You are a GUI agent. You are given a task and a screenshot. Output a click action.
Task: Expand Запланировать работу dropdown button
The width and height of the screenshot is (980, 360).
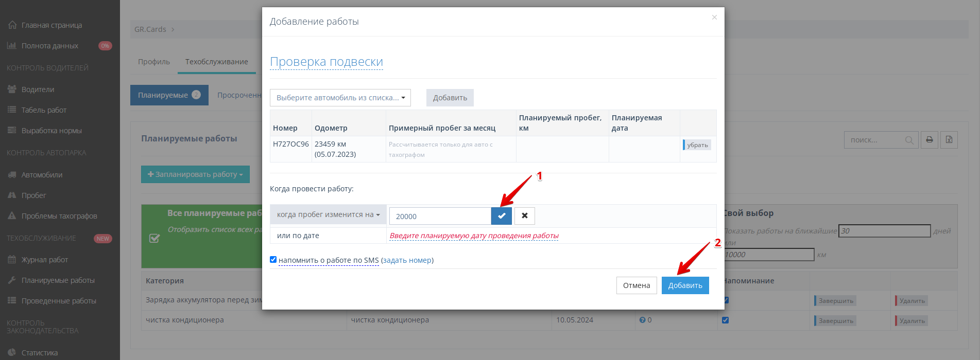click(x=195, y=174)
